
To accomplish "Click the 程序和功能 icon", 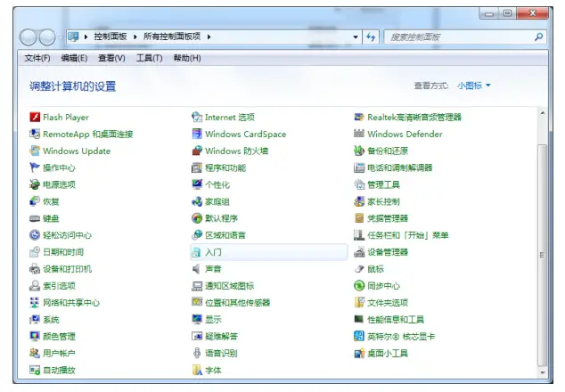I will point(197,167).
